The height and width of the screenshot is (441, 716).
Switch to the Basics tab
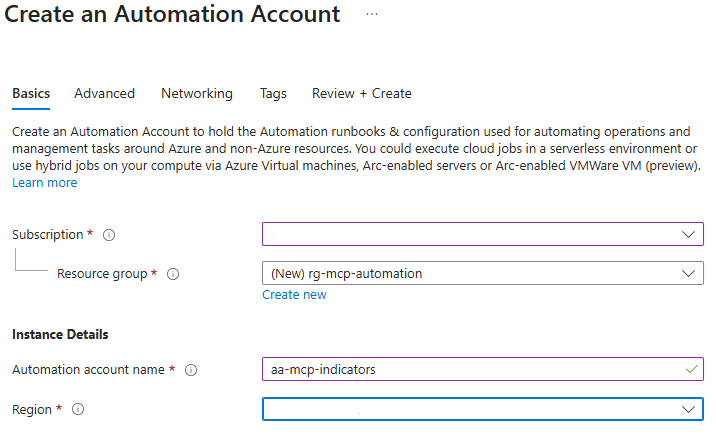(x=31, y=94)
